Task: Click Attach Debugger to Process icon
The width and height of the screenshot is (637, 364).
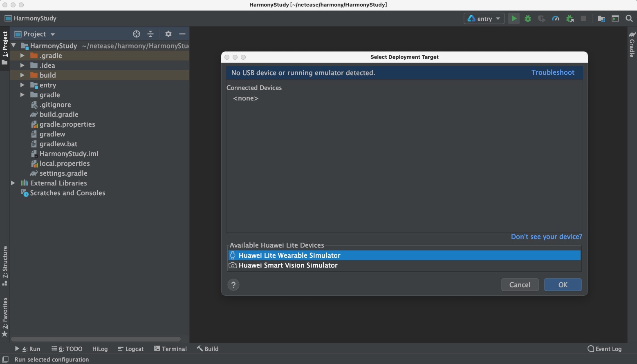Action: pos(570,18)
